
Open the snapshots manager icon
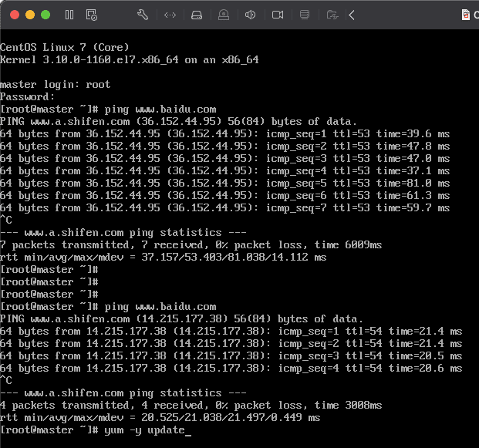coord(92,15)
